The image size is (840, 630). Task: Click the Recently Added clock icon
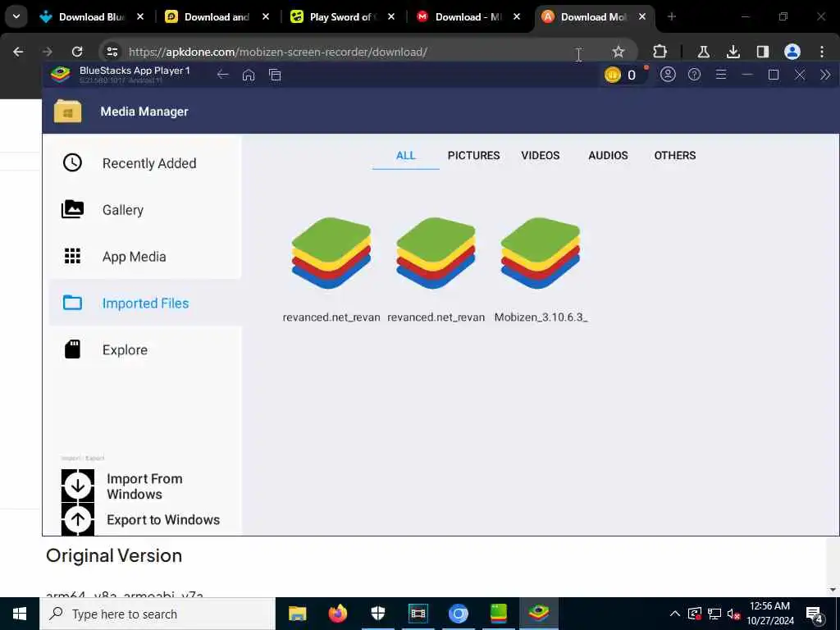click(x=72, y=162)
